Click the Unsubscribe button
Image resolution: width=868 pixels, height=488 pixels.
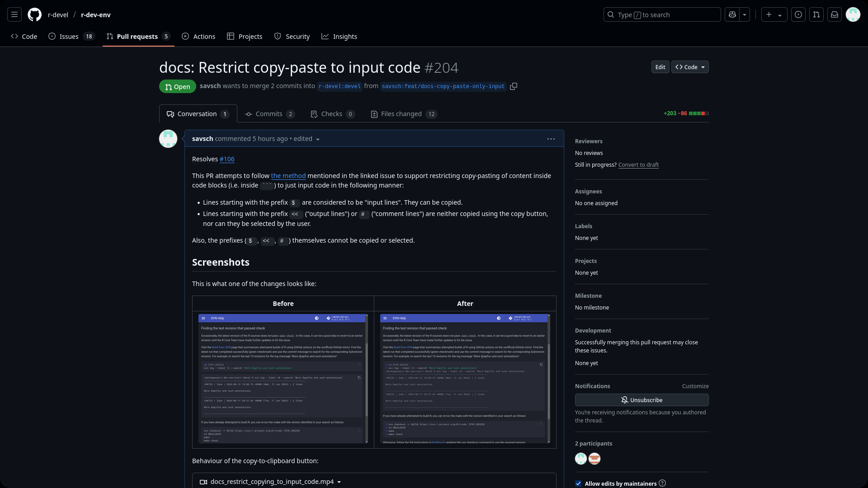[642, 400]
